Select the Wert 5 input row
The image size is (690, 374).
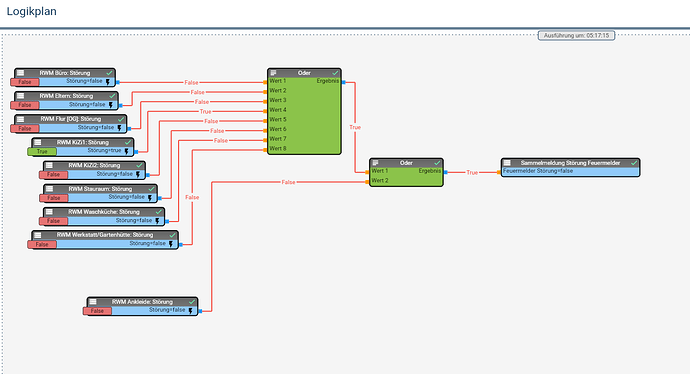278,120
